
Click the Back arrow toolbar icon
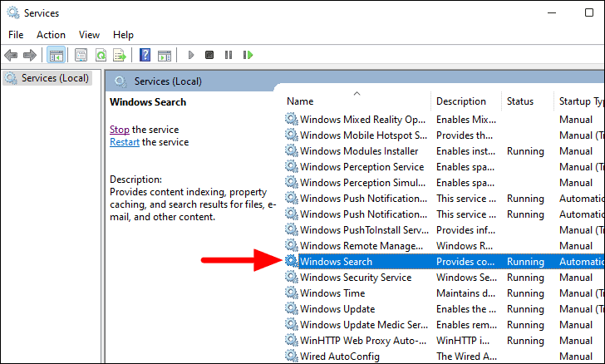(11, 55)
